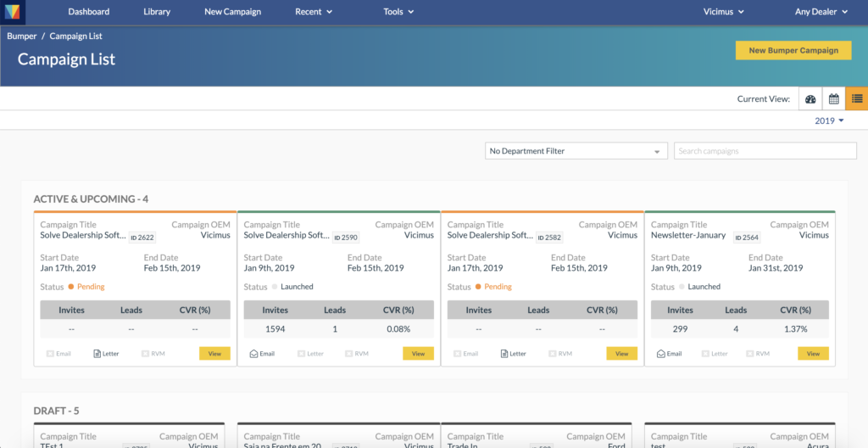Click Launched status dot on campaign 2590

pos(275,287)
